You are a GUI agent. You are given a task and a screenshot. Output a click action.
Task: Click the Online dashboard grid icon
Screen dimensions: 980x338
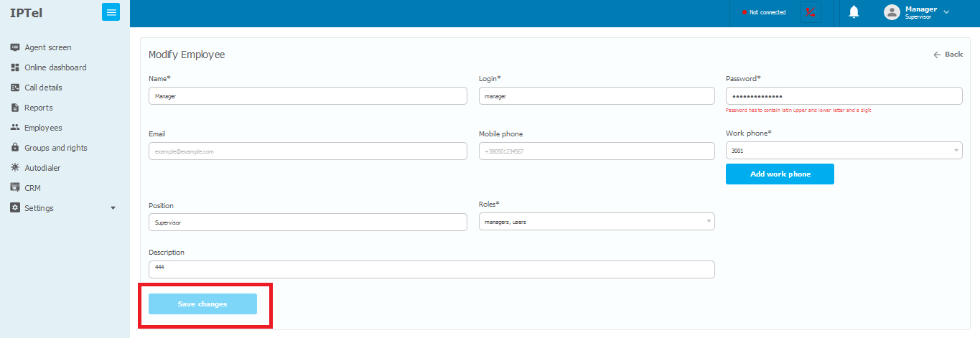click(x=15, y=67)
